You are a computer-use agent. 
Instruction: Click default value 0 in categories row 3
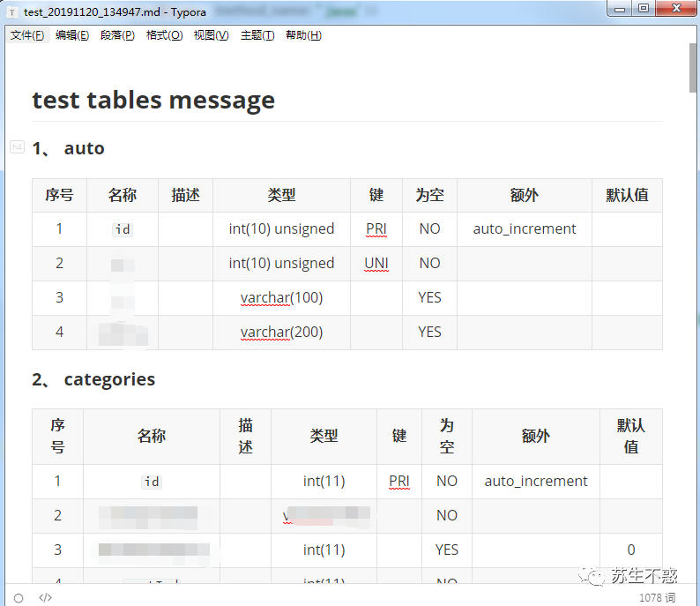pyautogui.click(x=631, y=550)
